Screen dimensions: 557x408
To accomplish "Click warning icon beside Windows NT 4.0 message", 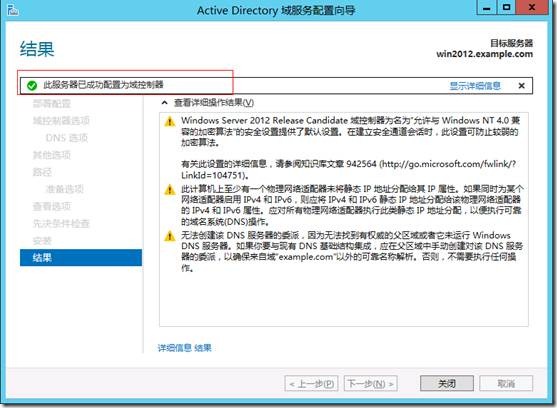I will pyautogui.click(x=170, y=121).
